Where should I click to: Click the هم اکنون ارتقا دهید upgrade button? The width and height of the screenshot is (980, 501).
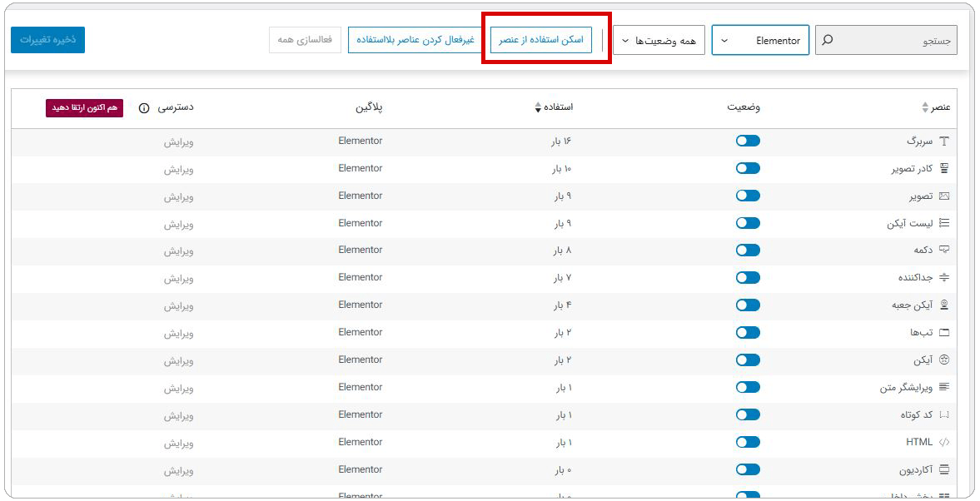click(82, 109)
